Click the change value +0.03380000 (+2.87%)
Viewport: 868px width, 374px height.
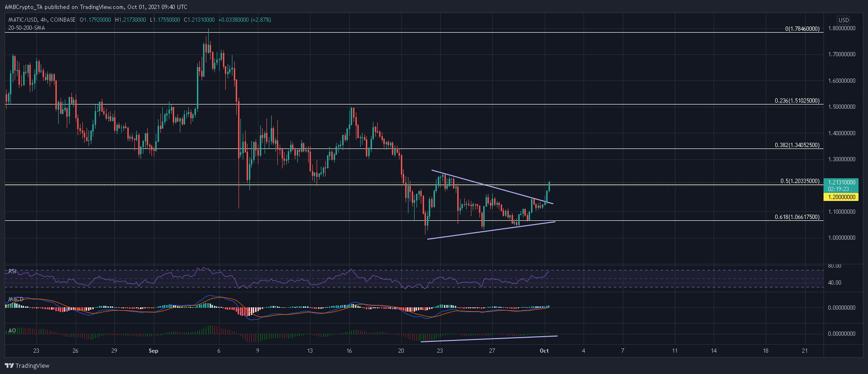tap(245, 20)
